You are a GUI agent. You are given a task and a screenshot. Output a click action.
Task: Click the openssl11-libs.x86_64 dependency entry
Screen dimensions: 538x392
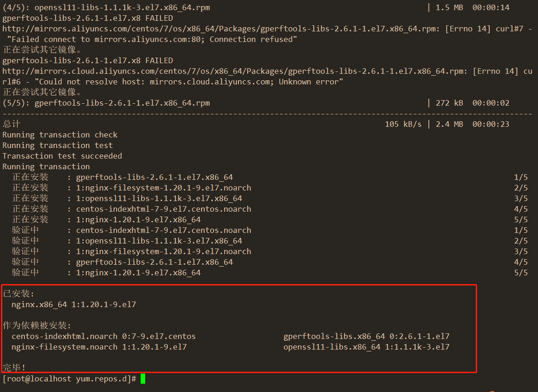pyautogui.click(x=367, y=347)
